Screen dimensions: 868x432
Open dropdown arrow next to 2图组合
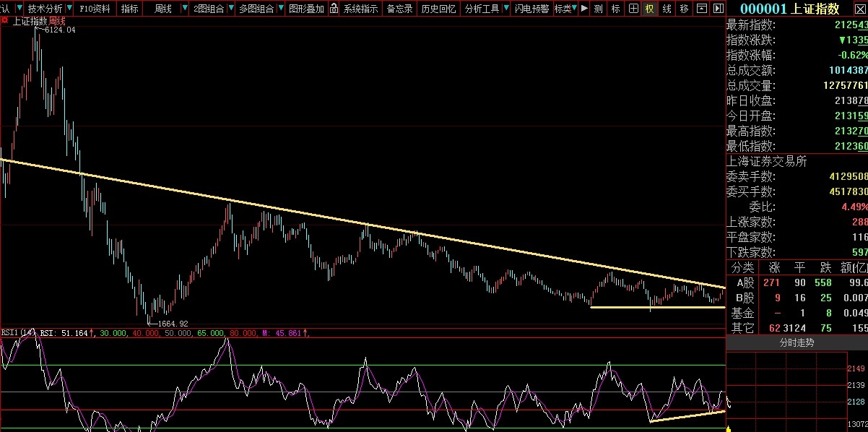(x=230, y=9)
